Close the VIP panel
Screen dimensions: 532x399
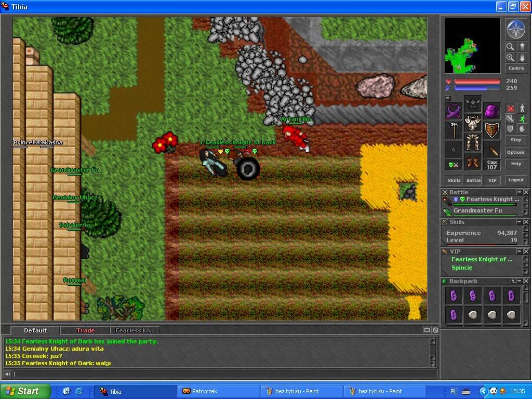point(526,251)
